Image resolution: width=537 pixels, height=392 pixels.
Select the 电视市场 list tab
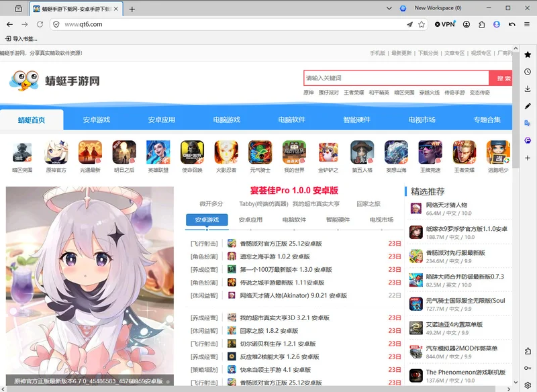coord(381,219)
